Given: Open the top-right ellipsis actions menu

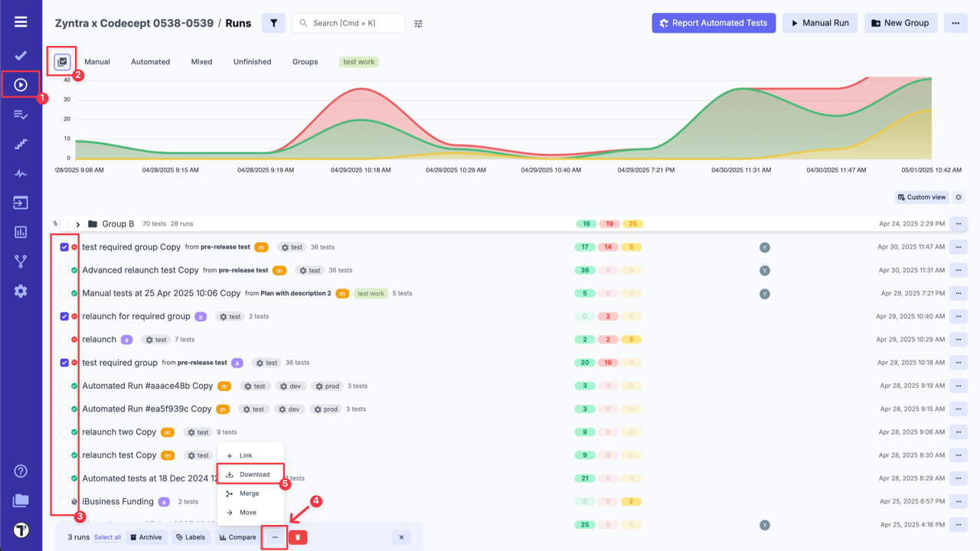Looking at the screenshot, I should (x=955, y=23).
